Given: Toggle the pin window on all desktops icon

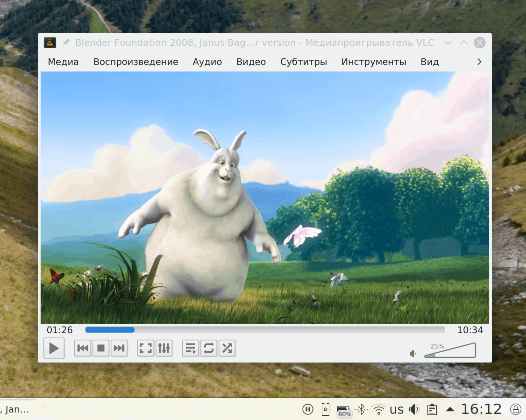Looking at the screenshot, I should click(66, 43).
